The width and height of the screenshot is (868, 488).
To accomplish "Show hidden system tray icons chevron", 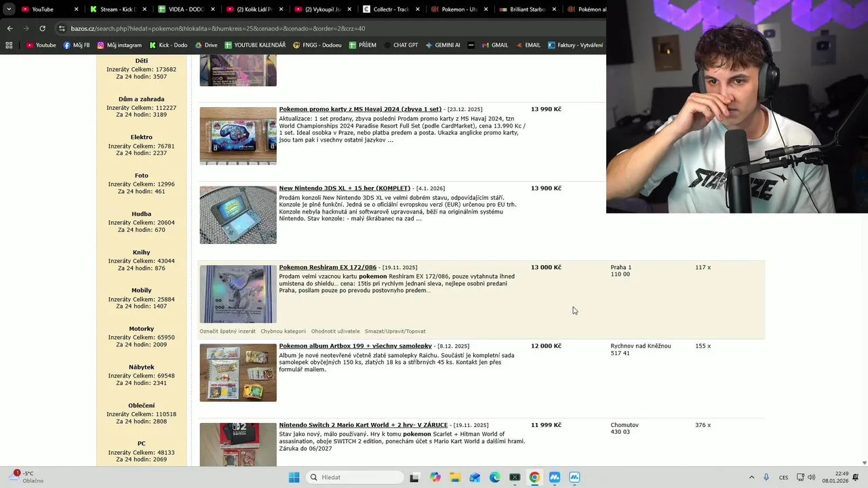I will coord(751,477).
